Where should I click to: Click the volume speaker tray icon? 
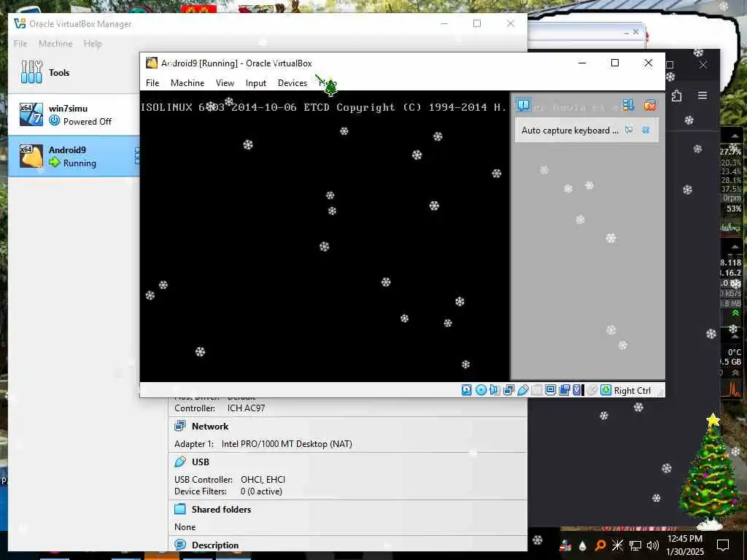[652, 545]
